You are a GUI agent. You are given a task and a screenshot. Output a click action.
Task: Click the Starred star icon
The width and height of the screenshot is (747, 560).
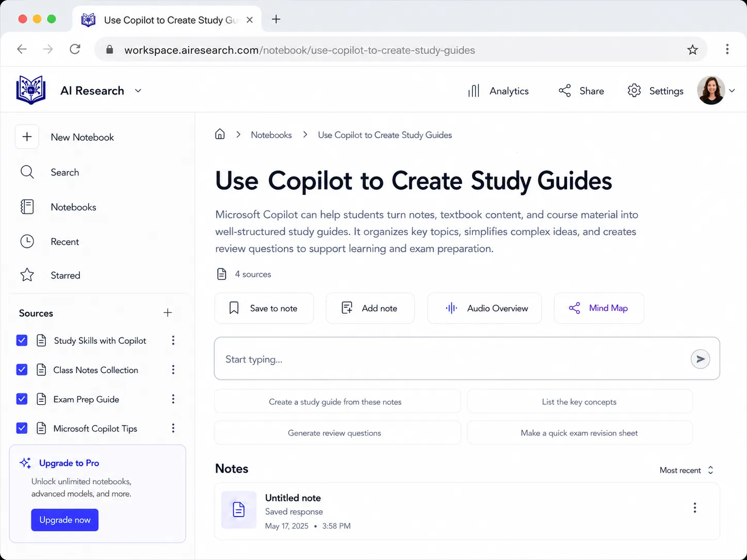(x=27, y=275)
